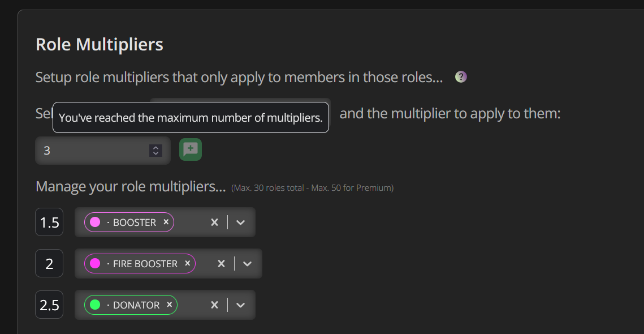Open the DONATOR row dropdown chevron

tap(241, 305)
